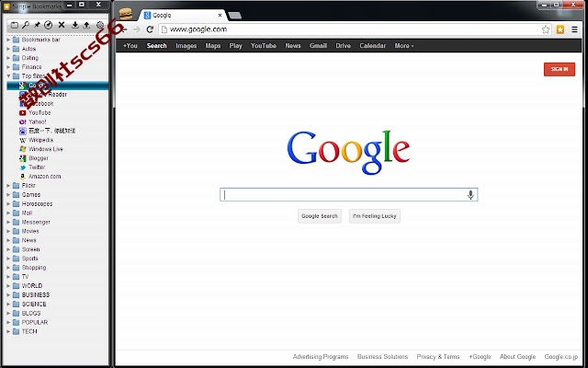Expand the Autos folder arrow

tap(8, 49)
